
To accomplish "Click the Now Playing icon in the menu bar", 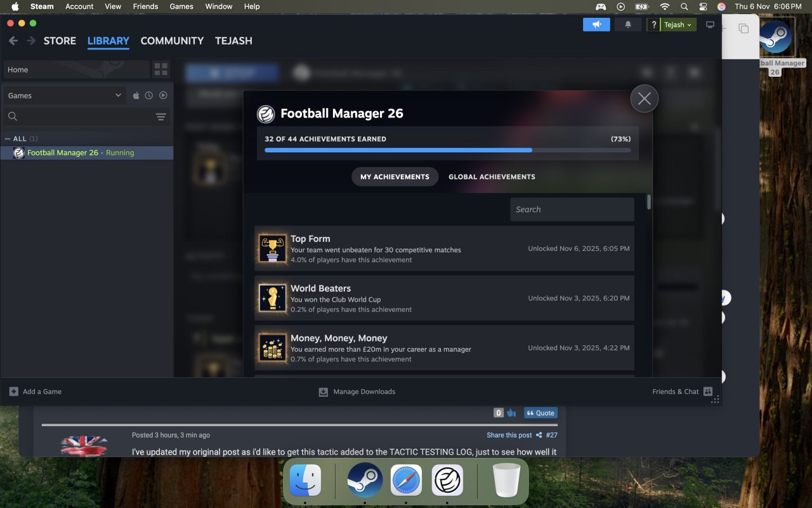I will pyautogui.click(x=620, y=6).
